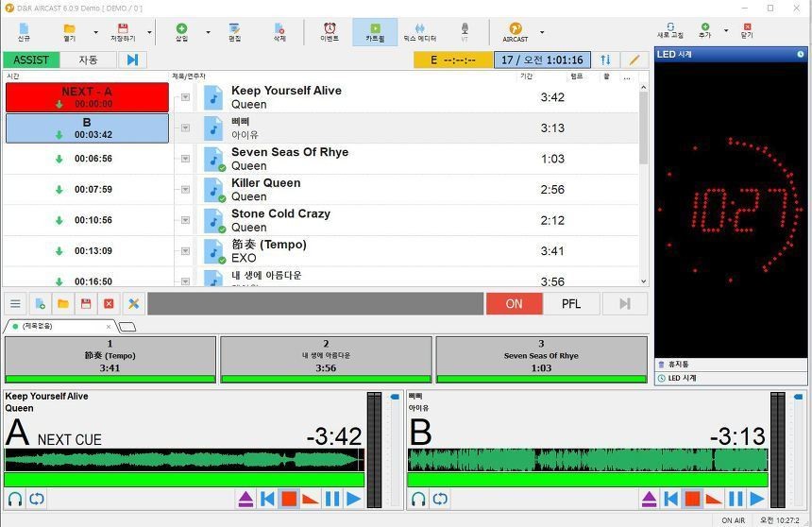Start playback on player A
Viewport: 812px width, 527px height.
(x=354, y=499)
